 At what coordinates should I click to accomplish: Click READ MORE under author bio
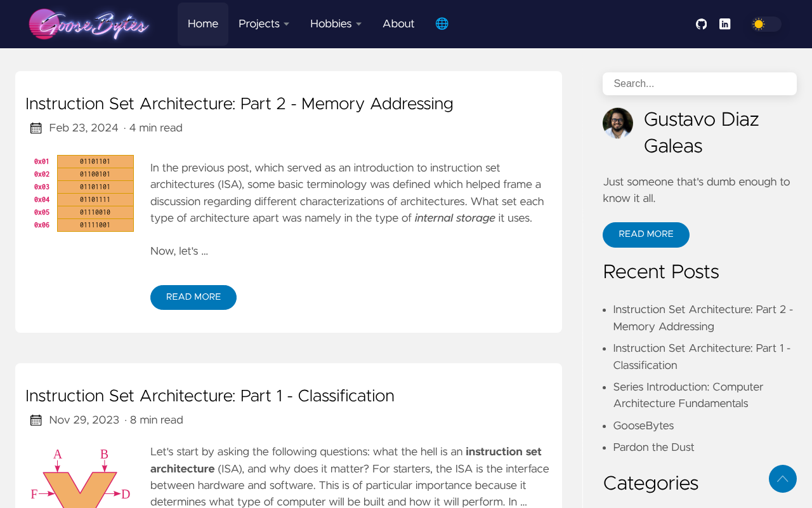pyautogui.click(x=646, y=235)
